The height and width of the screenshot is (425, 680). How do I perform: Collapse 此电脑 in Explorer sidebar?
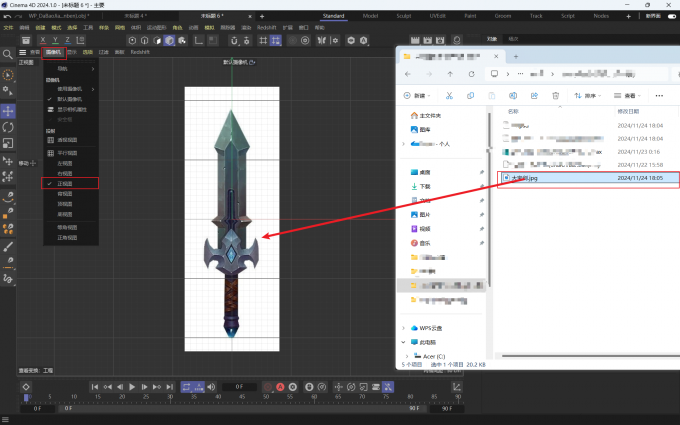click(403, 342)
